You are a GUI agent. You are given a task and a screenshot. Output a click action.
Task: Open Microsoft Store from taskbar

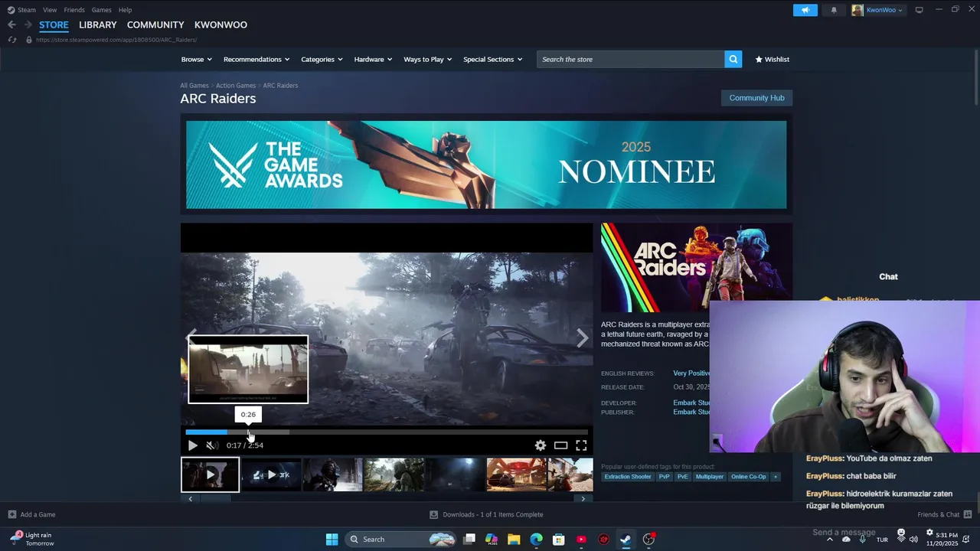pyautogui.click(x=559, y=540)
